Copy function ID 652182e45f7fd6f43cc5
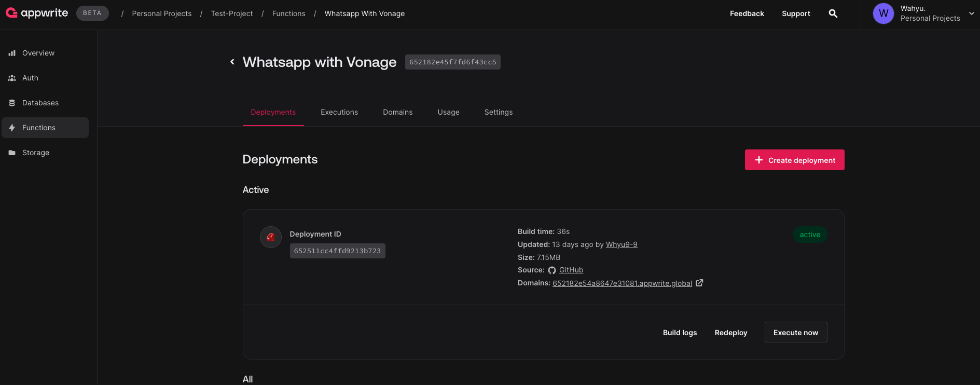 tap(453, 62)
